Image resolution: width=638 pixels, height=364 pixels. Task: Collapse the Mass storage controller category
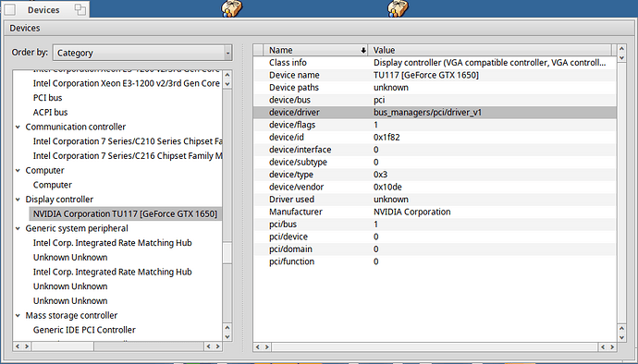pos(18,316)
